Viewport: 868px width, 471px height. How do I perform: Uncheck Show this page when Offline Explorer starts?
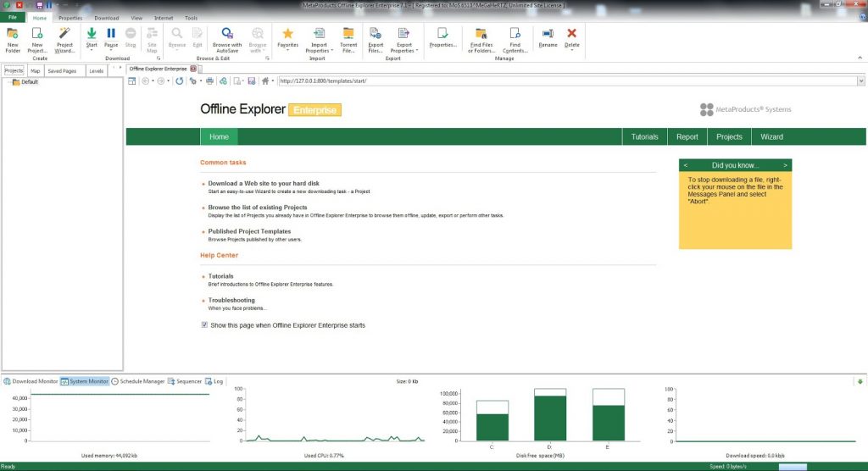pyautogui.click(x=204, y=325)
